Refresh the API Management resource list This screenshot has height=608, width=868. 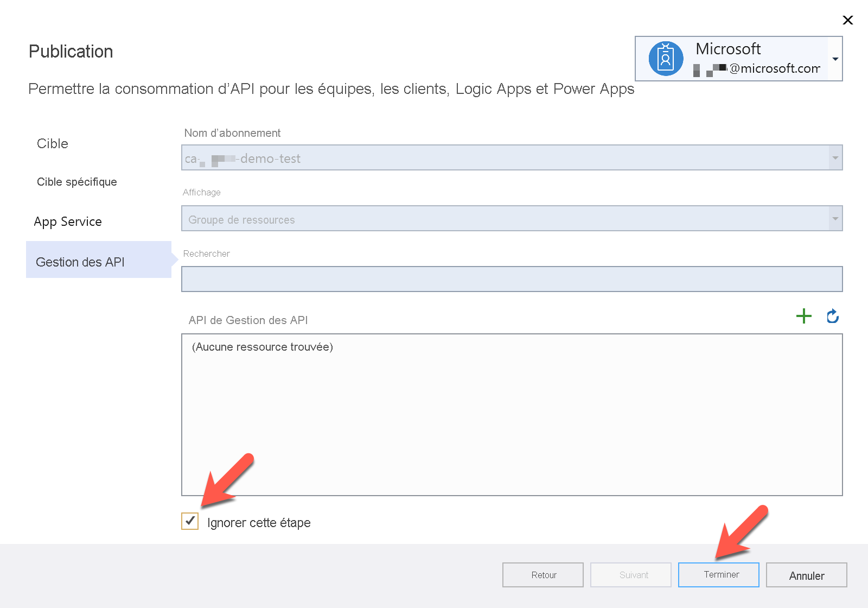[833, 316]
